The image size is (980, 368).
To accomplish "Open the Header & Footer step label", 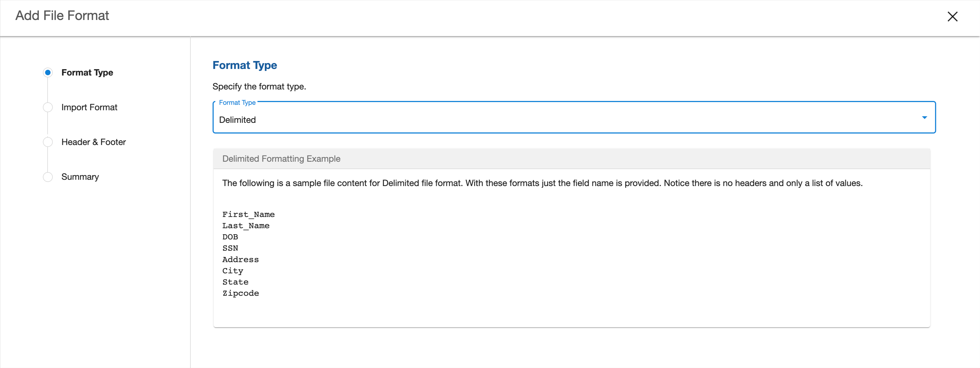I will (x=94, y=142).
